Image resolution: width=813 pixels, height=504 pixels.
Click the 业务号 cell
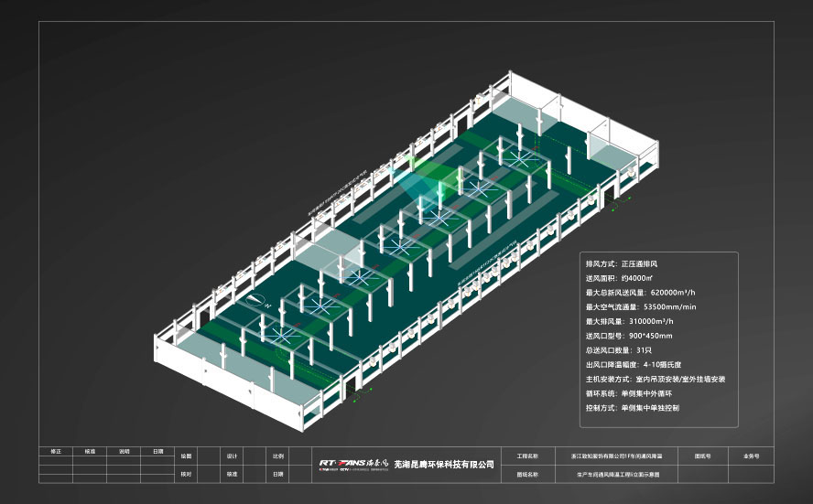coord(751,456)
